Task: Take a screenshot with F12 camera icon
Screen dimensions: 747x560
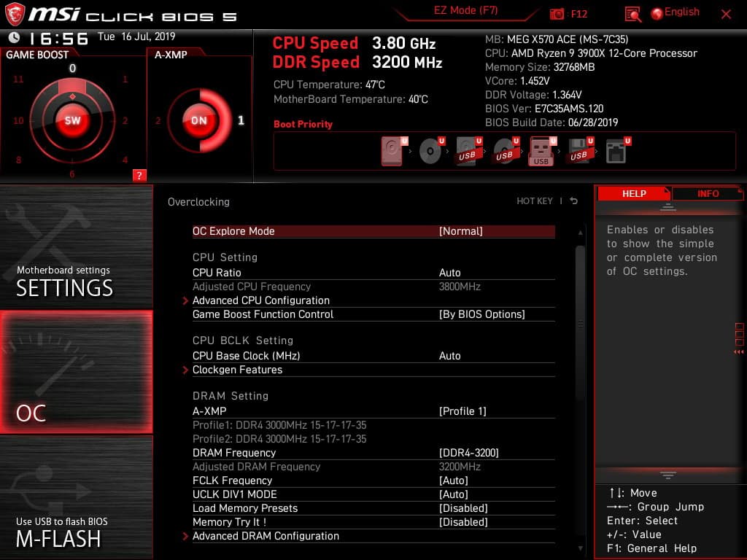Action: coord(557,15)
